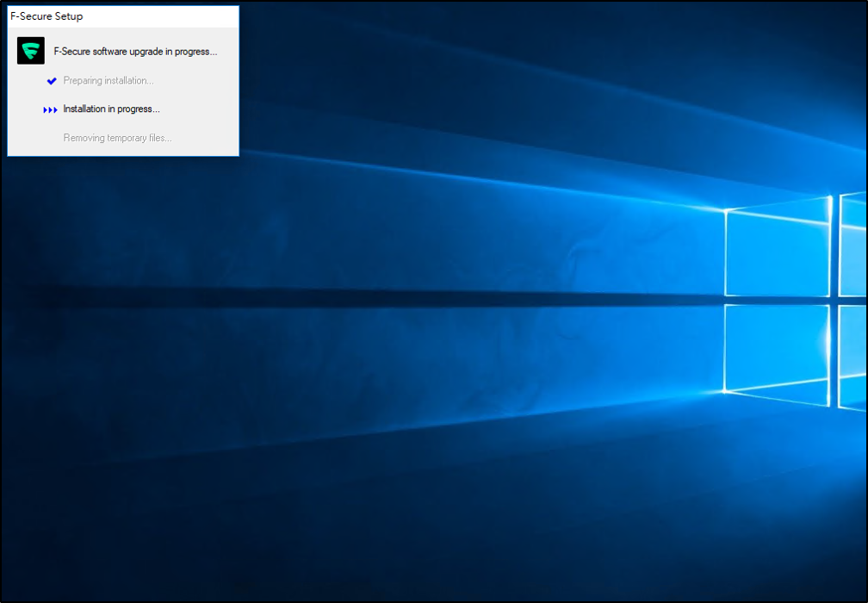Click the F-Secure shield logo icon
The image size is (868, 603).
pos(31,51)
